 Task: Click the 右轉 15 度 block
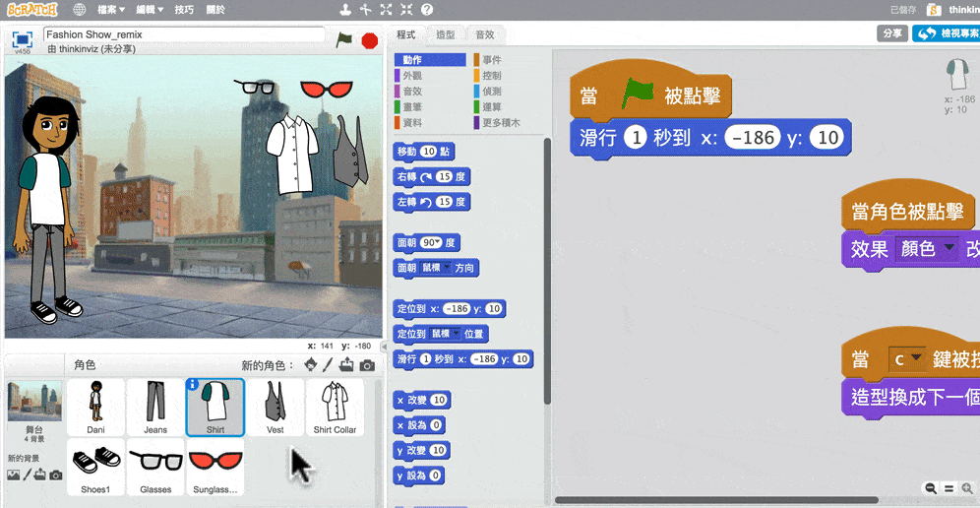tap(431, 177)
